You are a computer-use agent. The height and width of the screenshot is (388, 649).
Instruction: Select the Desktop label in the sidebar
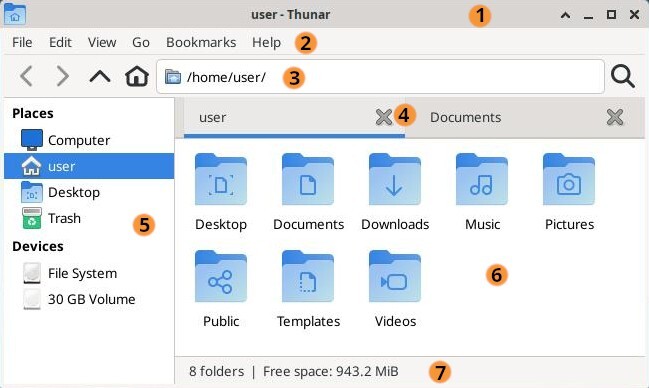click(x=74, y=192)
